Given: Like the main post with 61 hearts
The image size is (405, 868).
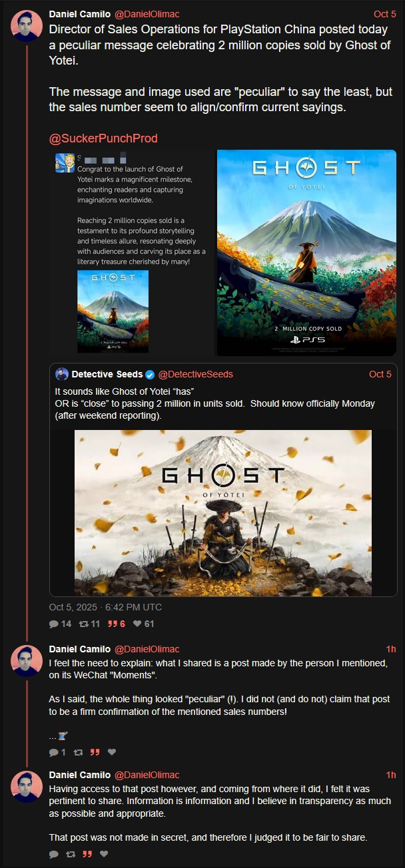Looking at the screenshot, I should (137, 624).
